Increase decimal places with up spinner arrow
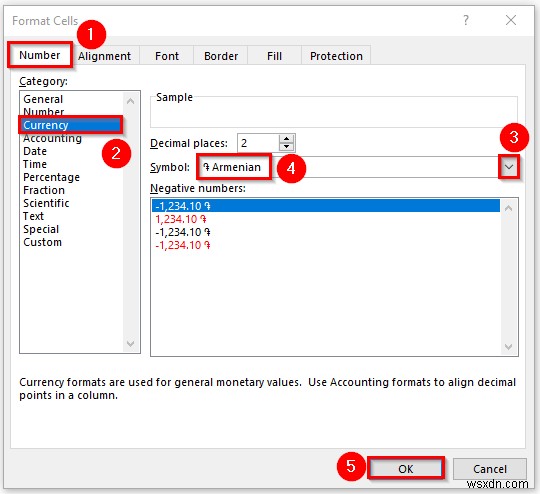 [286, 139]
